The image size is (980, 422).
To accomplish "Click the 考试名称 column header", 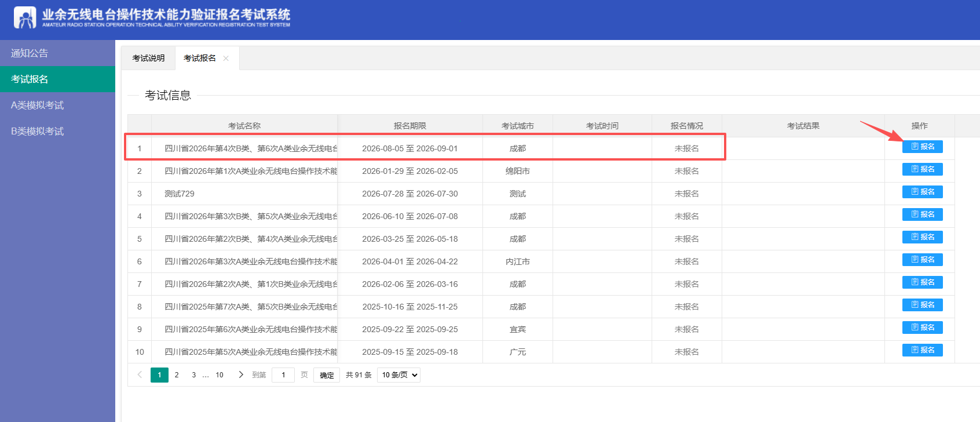I will 244,126.
